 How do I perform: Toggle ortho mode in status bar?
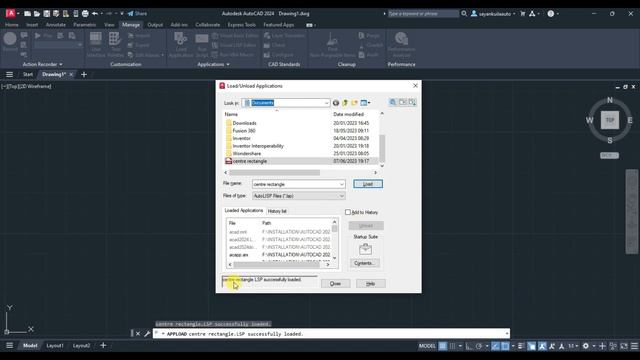tap(469, 346)
